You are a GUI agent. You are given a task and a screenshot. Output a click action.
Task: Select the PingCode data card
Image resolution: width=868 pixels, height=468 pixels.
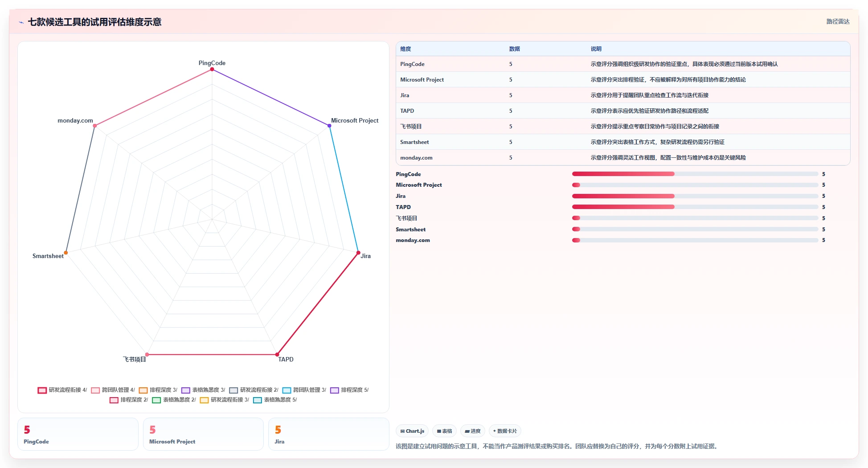tap(78, 434)
